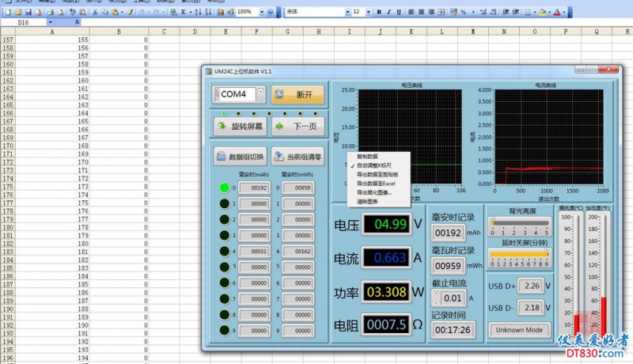Viewport: 633px width, 364px height.
Task: Click the Bold formatting icon in Excel toolbar
Action: [379, 12]
